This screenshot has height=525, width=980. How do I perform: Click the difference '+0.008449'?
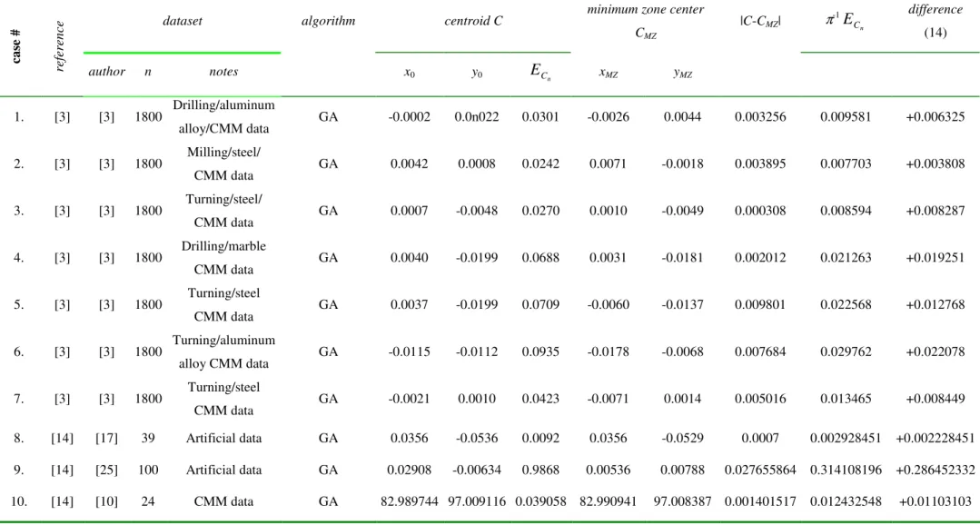click(x=935, y=399)
